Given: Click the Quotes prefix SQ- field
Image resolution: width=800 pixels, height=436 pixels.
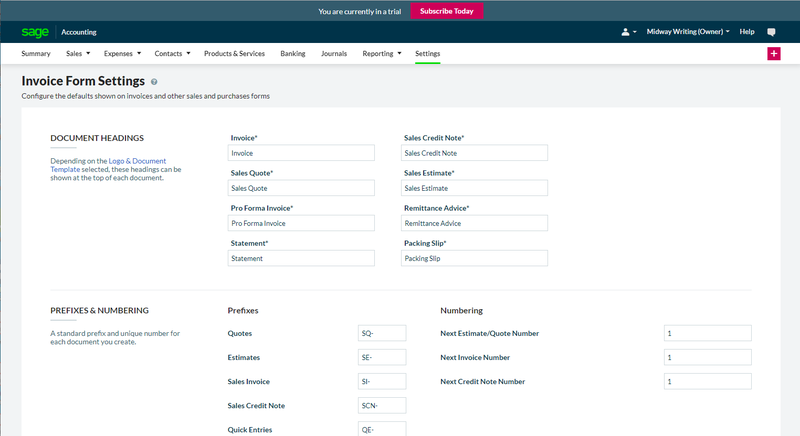Looking at the screenshot, I should 382,333.
